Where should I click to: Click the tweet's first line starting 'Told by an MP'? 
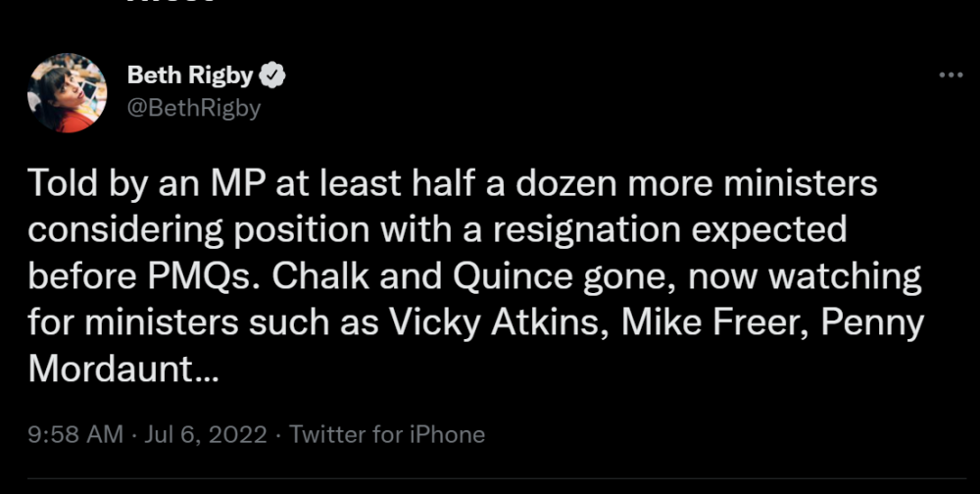coord(453,184)
